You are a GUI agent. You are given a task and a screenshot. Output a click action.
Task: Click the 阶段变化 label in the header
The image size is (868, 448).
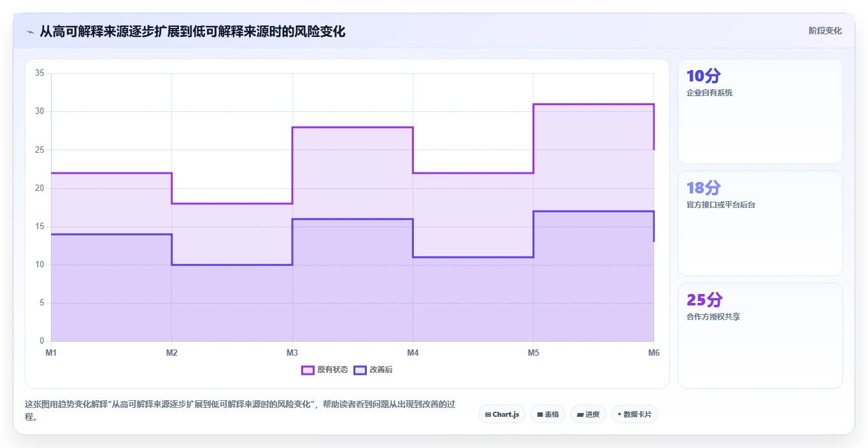(825, 31)
